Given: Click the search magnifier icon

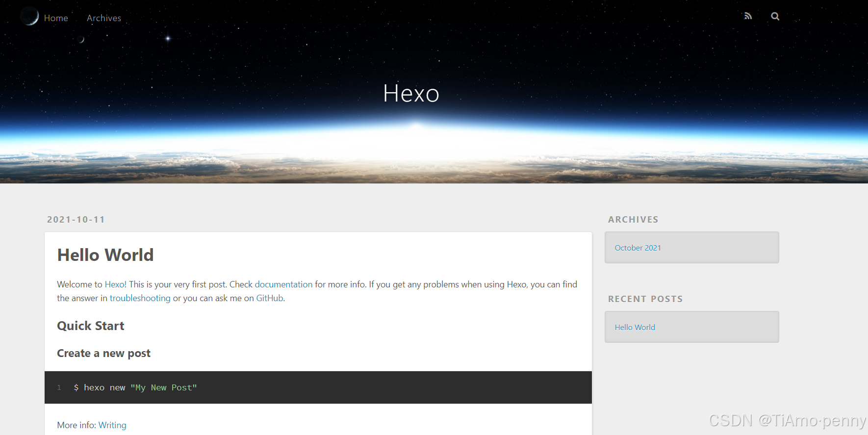Looking at the screenshot, I should (775, 16).
